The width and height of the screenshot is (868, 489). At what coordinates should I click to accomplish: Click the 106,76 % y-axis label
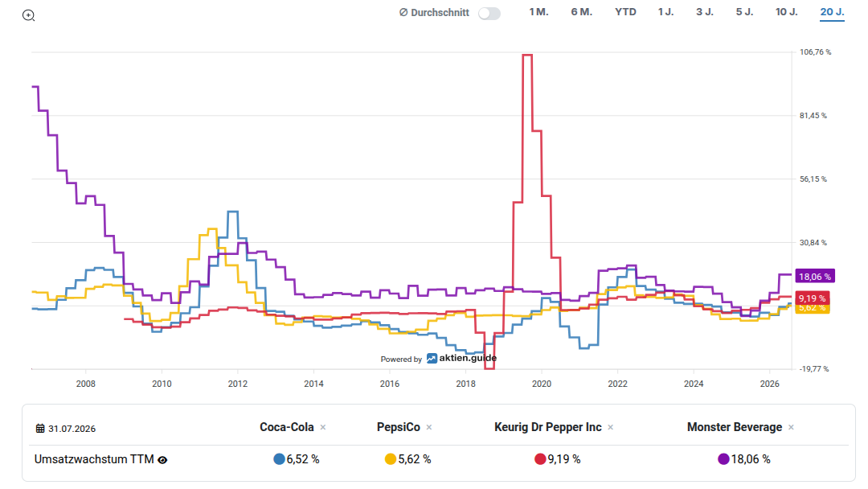pos(816,52)
